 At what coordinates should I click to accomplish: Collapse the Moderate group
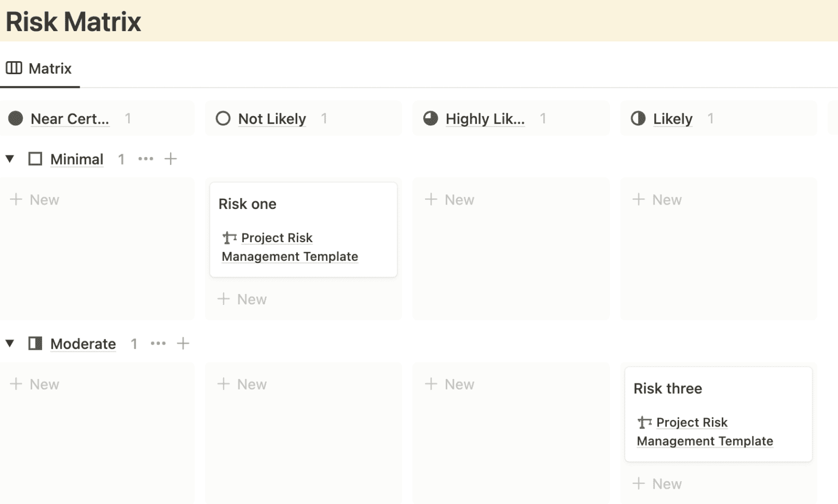[9, 344]
